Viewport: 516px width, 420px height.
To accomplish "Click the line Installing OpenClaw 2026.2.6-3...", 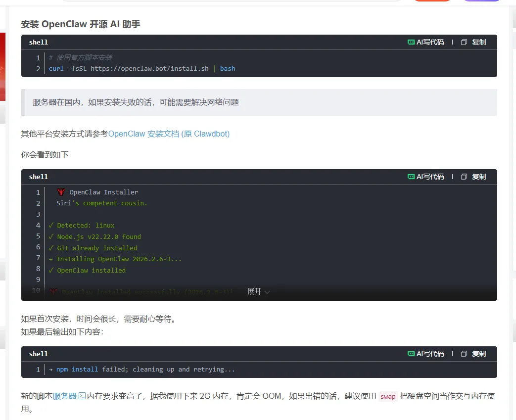I will 115,259.
